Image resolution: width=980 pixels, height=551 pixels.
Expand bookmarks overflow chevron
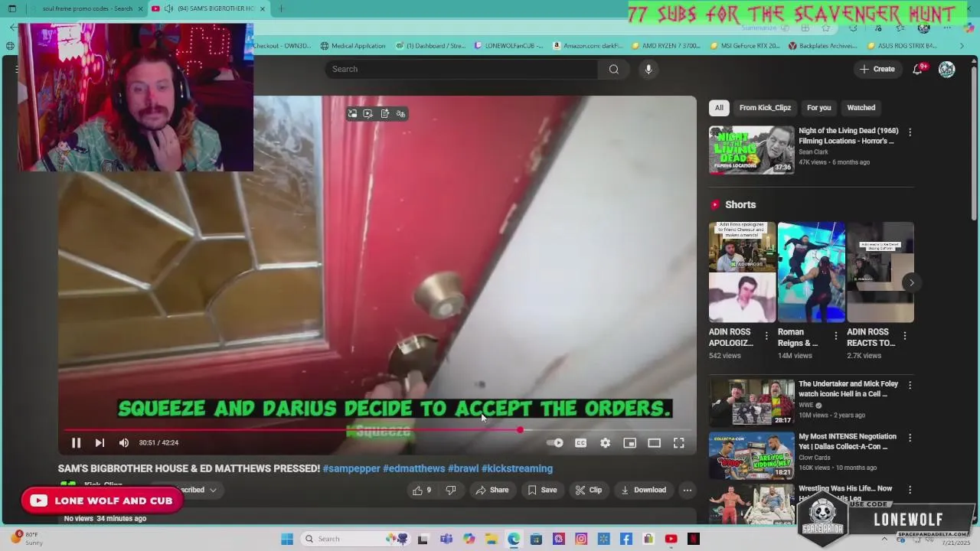pyautogui.click(x=962, y=46)
